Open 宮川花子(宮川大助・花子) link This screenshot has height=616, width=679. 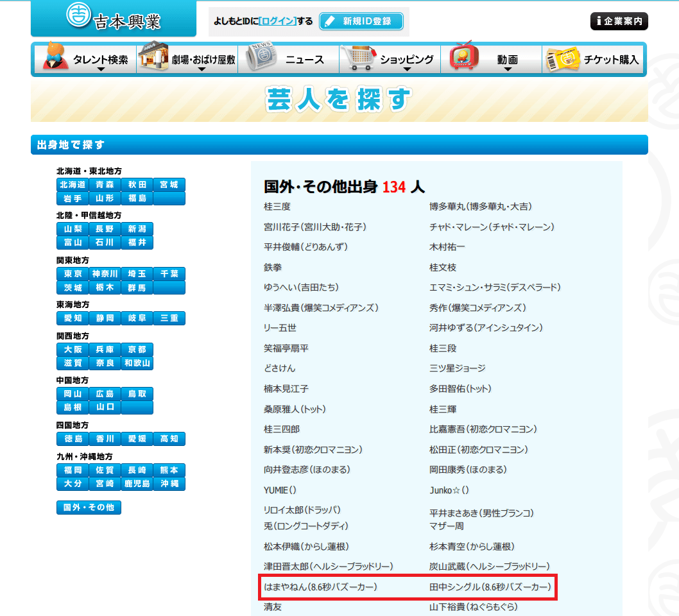[x=315, y=227]
